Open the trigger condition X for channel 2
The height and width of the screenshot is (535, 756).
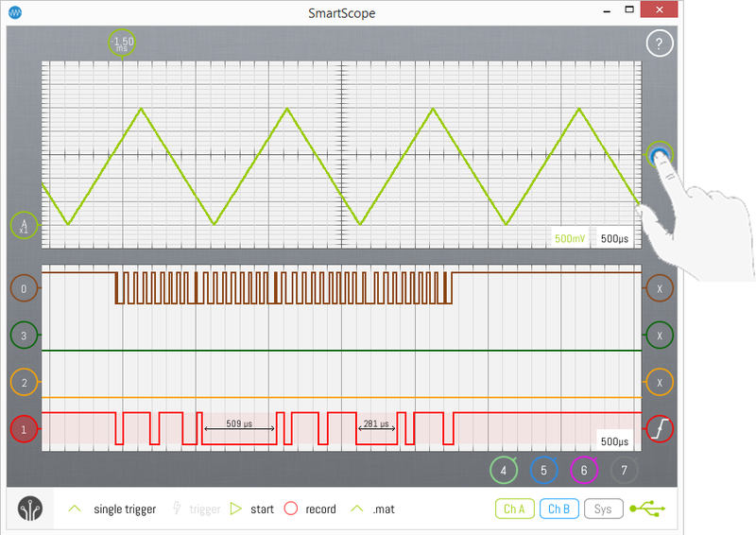[659, 382]
